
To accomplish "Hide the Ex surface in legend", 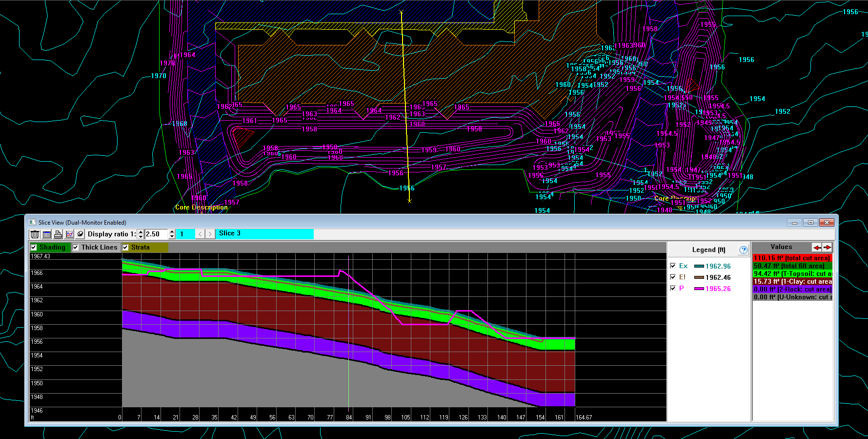I will tap(673, 266).
